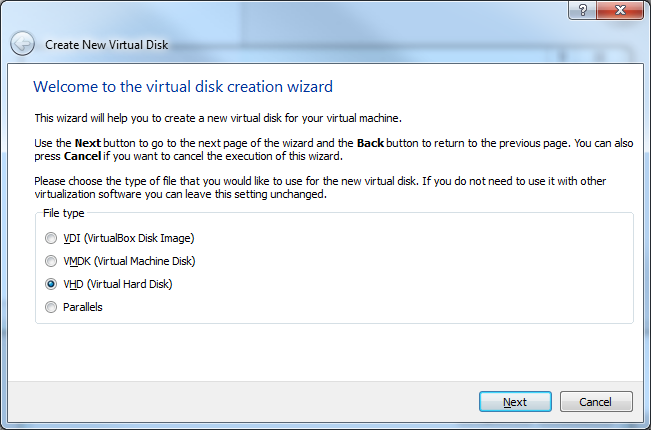Viewport: 651px width, 430px height.
Task: Click the 'This wizard will help you' sentence
Action: click(x=217, y=118)
